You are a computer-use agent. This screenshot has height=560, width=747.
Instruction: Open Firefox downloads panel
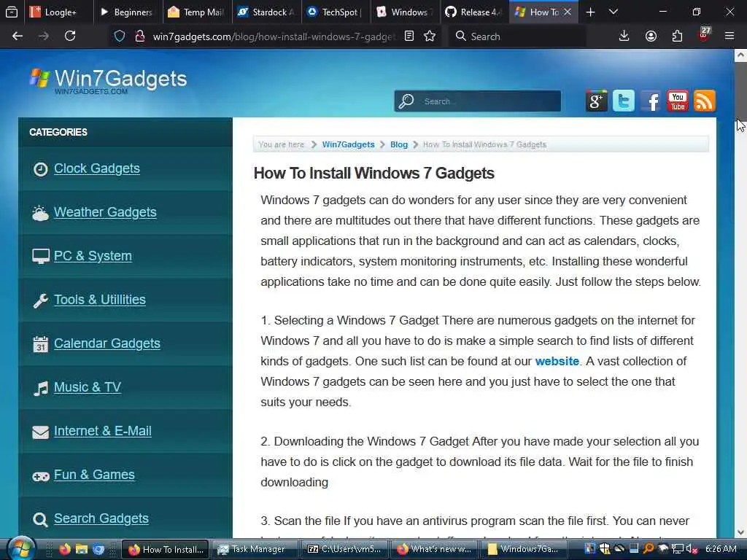624,36
